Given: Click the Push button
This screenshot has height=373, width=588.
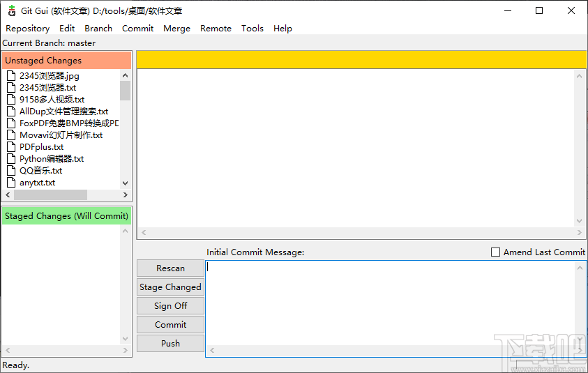Looking at the screenshot, I should click(x=170, y=344).
